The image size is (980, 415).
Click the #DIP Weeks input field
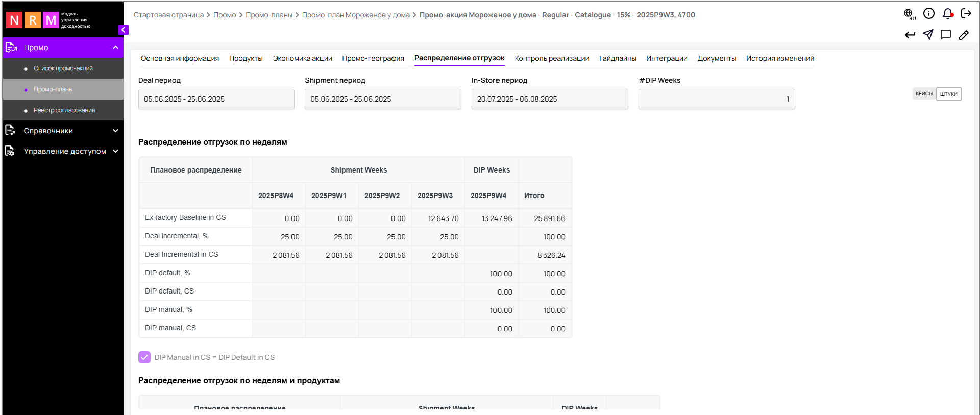716,99
